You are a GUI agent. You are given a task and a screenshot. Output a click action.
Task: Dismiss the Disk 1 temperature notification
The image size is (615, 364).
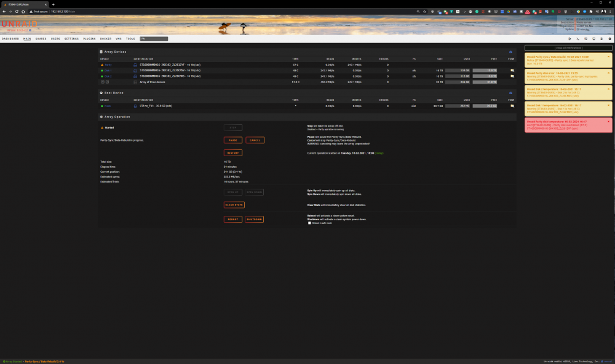pos(609,105)
